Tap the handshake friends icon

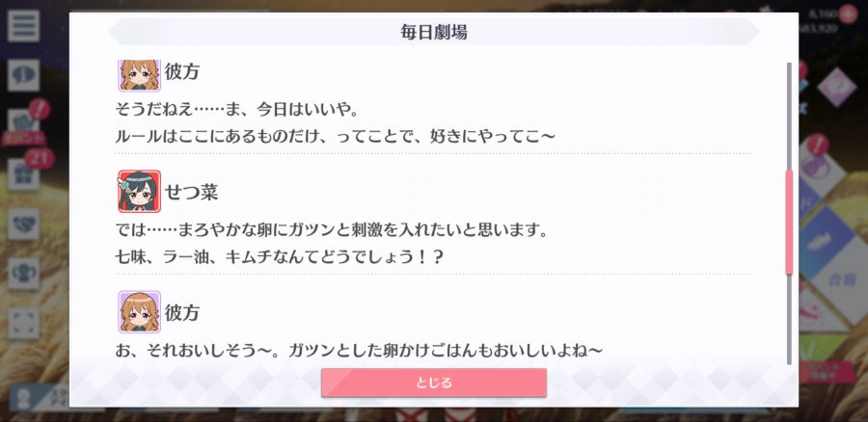(23, 224)
